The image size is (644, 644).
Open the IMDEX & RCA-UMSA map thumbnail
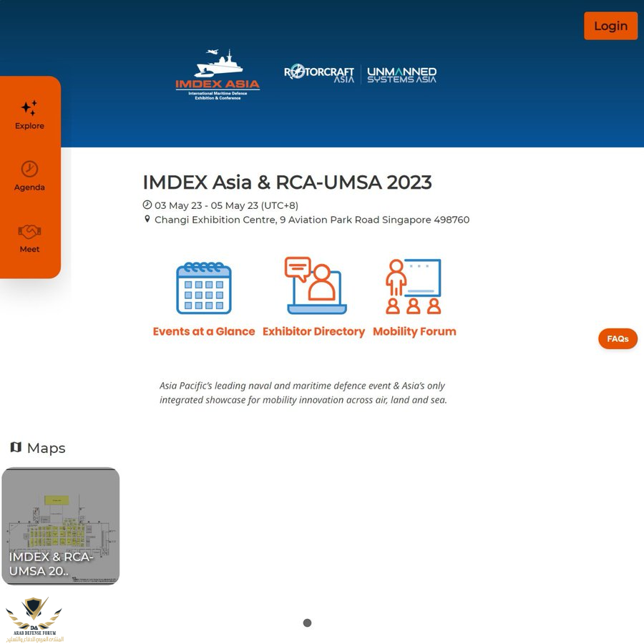tap(61, 526)
